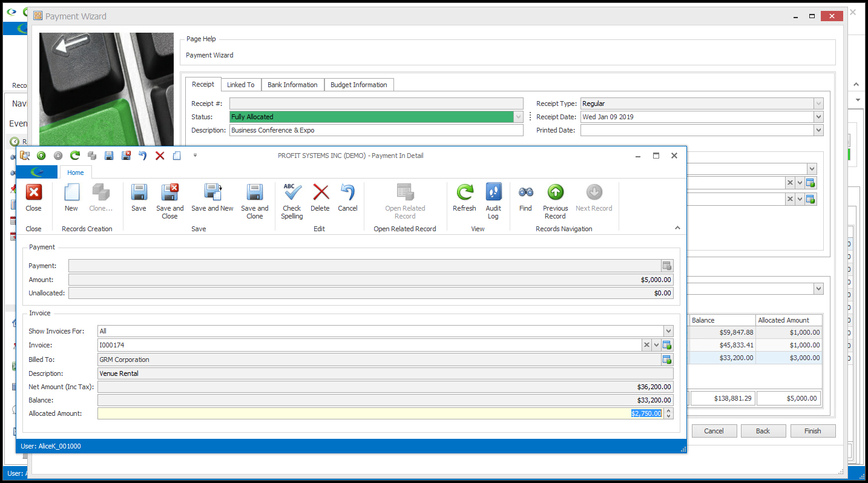This screenshot has height=483, width=868.
Task: Click the Venue Rental description text
Action: tap(119, 373)
